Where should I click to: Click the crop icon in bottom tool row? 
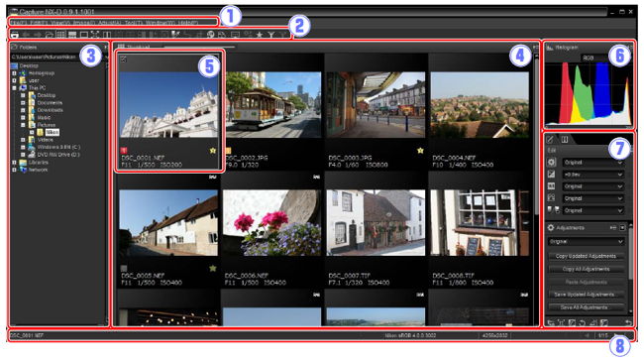click(x=561, y=322)
